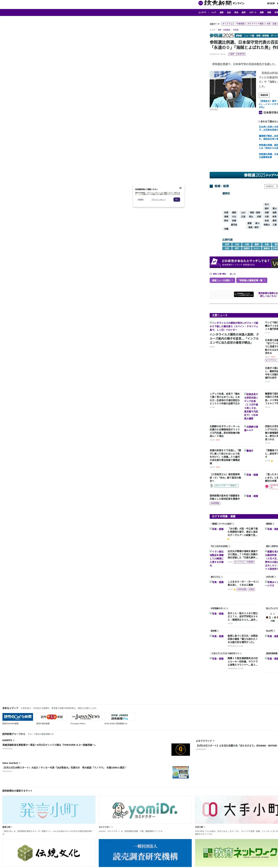Open the 伝統文化 site banner
The height and width of the screenshot is (868, 278).
point(49,853)
